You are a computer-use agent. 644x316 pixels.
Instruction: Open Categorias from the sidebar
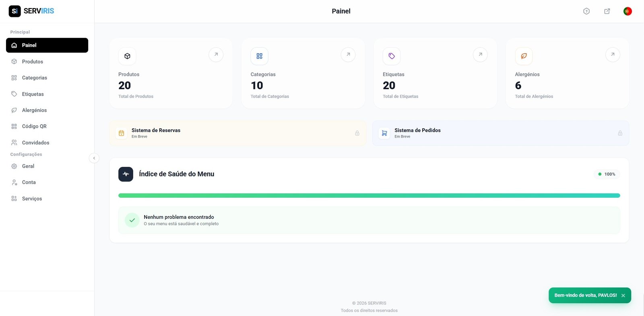(x=34, y=78)
